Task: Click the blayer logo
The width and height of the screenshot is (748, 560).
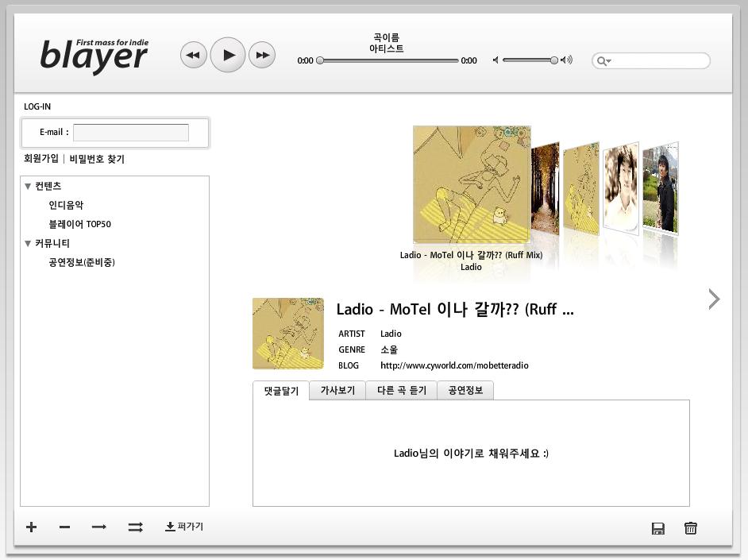Action: [94, 56]
